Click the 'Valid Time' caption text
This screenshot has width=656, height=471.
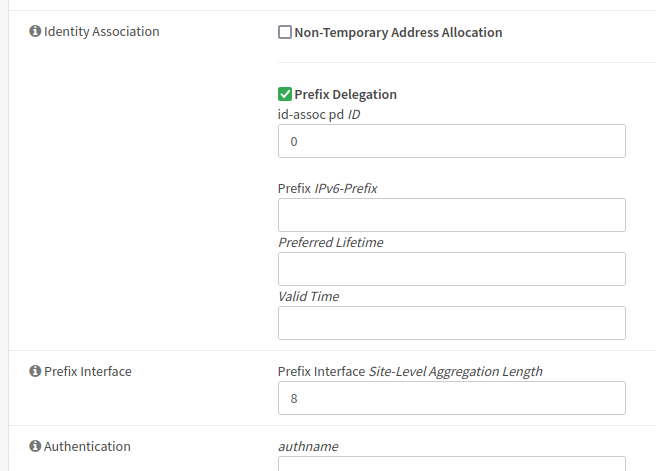308,296
